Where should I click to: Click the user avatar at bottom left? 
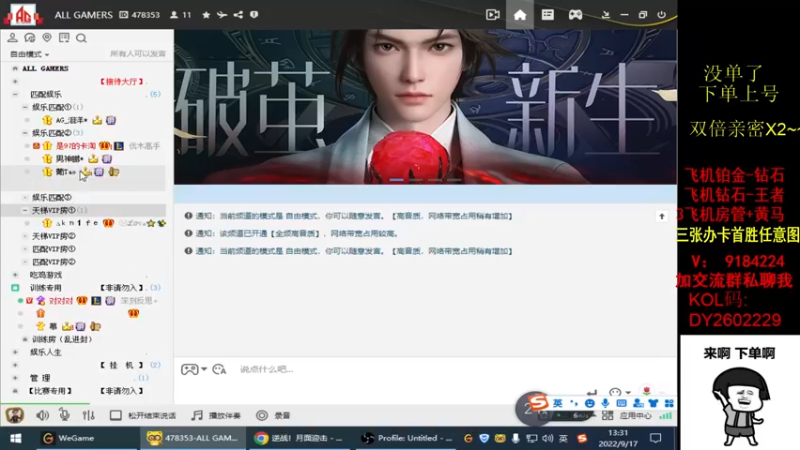[x=15, y=415]
